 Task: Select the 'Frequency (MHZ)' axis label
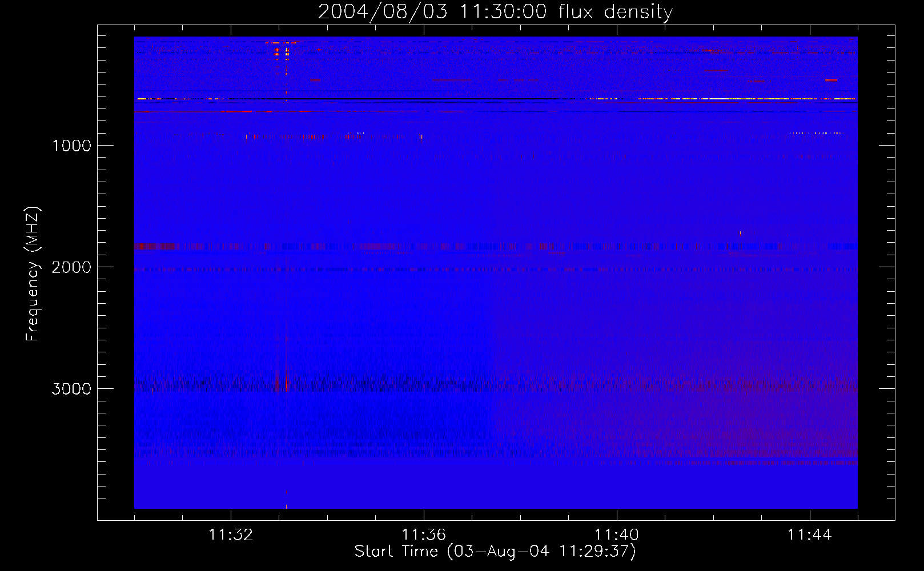pos(33,274)
